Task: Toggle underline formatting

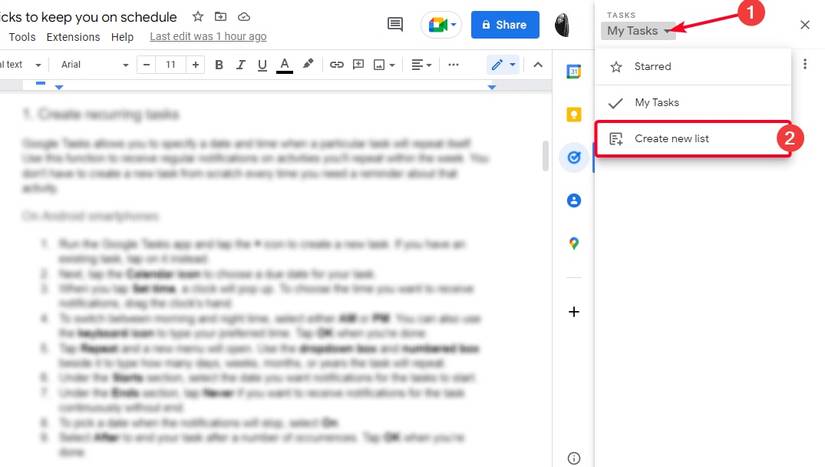Action: 262,65
